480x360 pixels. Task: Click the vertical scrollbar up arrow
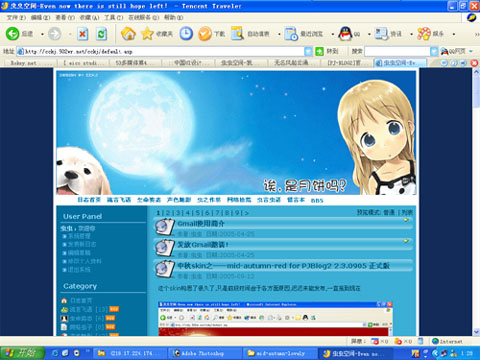[476, 72]
